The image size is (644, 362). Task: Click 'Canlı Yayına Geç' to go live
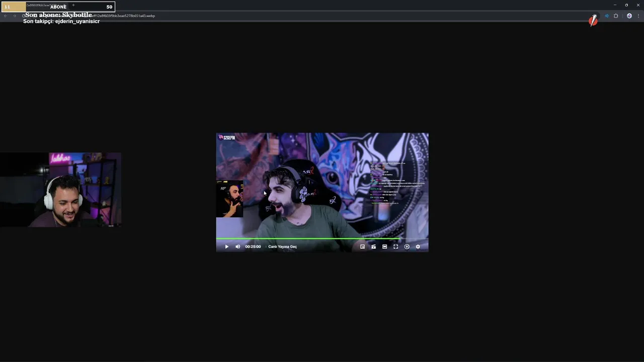tap(282, 247)
